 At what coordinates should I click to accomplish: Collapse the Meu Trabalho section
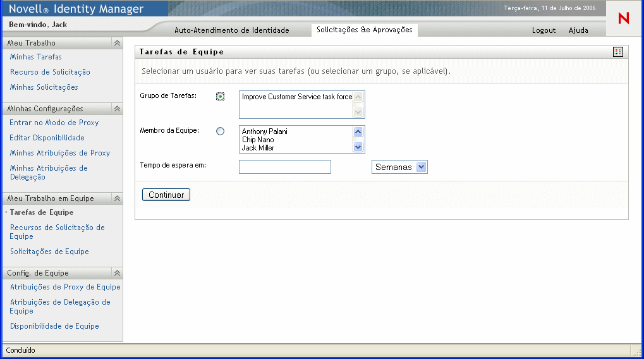[x=117, y=43]
